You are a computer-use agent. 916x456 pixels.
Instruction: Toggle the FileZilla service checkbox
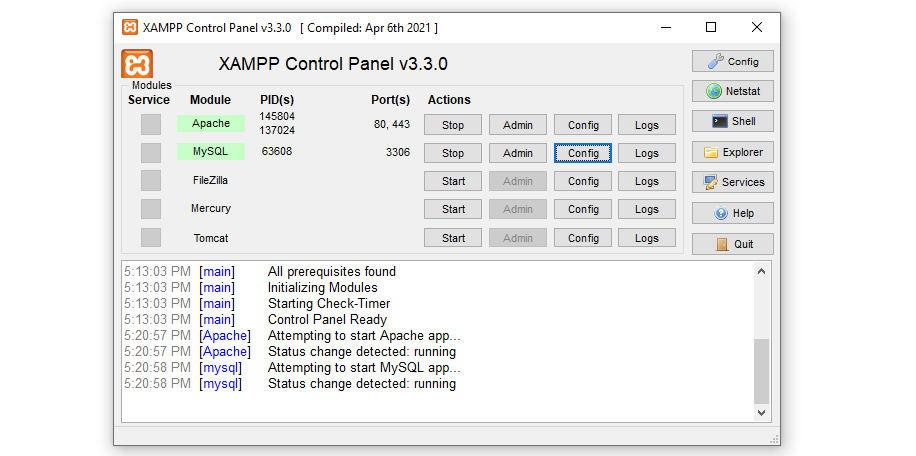click(x=151, y=180)
